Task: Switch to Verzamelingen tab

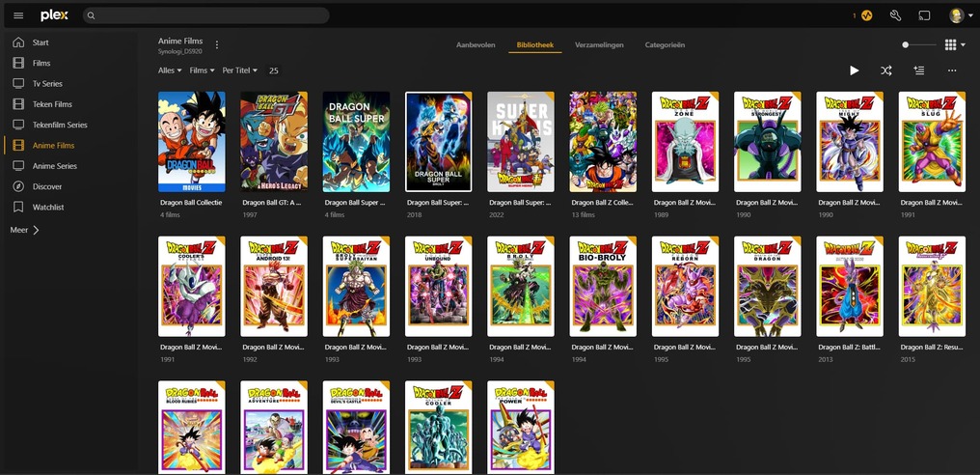Action: point(599,45)
